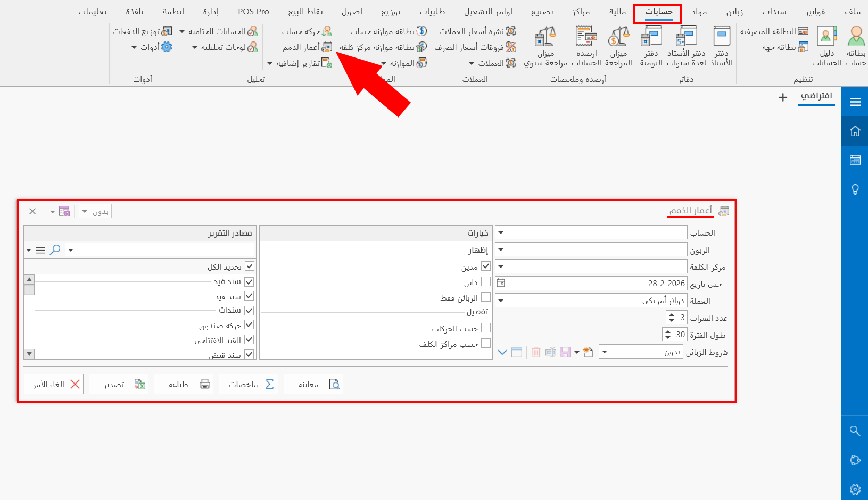Open بطاقة حساب
Screen dimensions: 868x500
click(x=856, y=47)
